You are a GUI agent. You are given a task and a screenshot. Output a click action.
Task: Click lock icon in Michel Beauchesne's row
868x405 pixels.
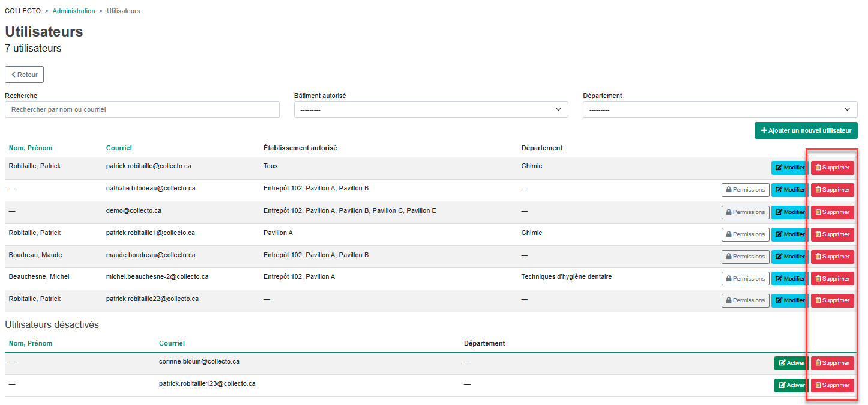pos(728,279)
